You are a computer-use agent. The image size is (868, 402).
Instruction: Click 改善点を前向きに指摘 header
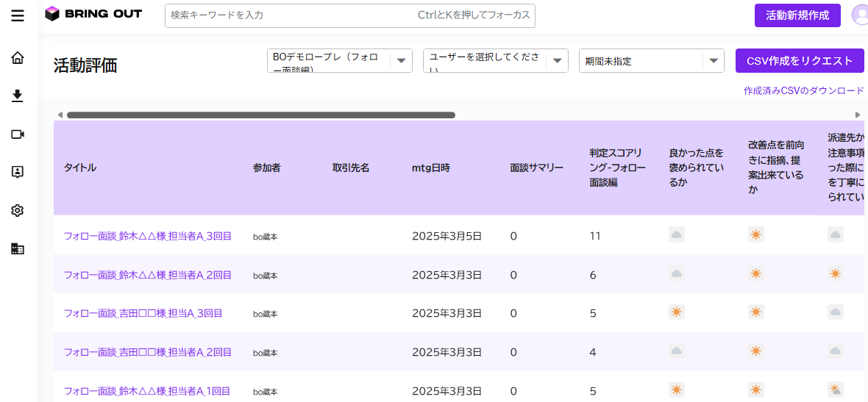point(776,168)
